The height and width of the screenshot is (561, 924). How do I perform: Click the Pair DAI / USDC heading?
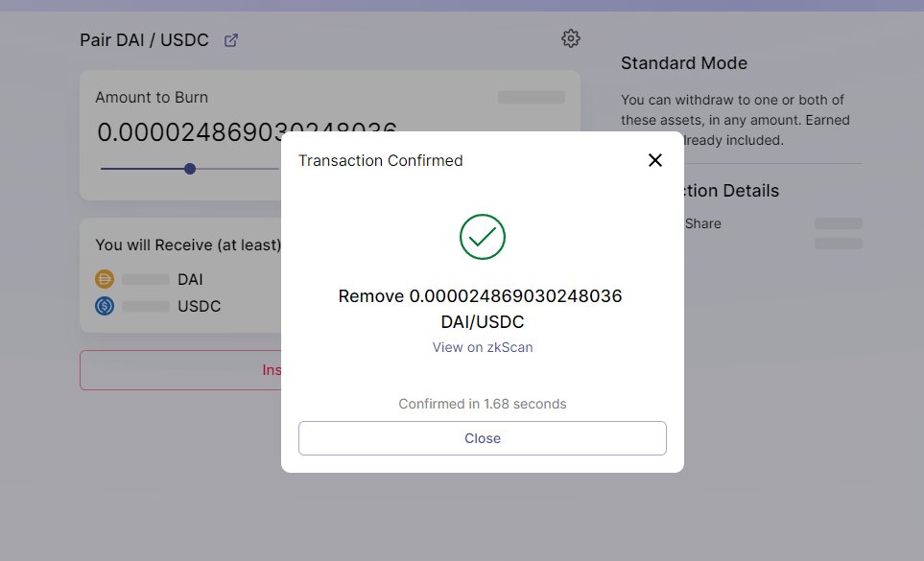[x=144, y=40]
